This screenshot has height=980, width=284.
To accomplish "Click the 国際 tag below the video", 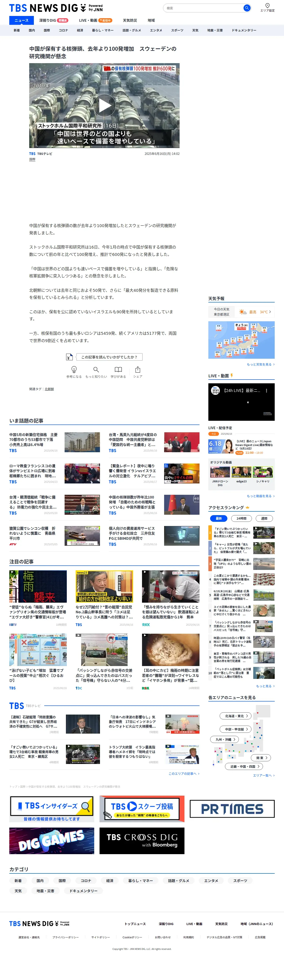I will pos(32,159).
